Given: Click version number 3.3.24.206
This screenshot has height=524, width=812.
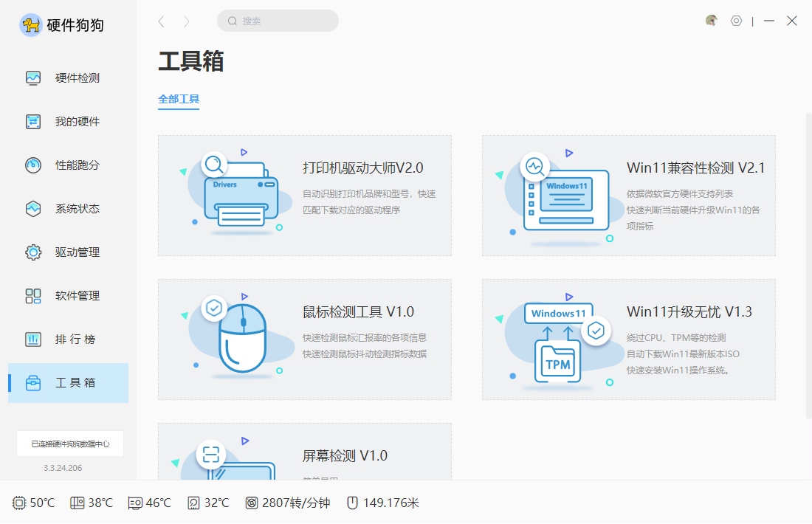Looking at the screenshot, I should tap(63, 468).
